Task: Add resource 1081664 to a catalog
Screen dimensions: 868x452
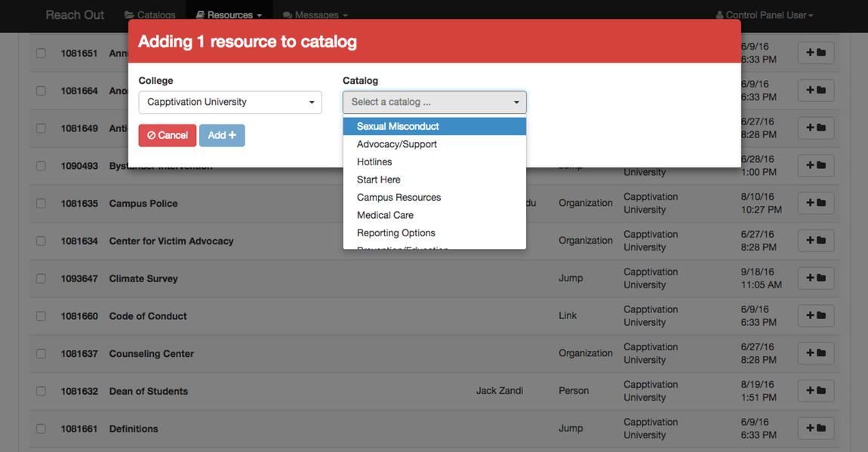Action: 816,91
